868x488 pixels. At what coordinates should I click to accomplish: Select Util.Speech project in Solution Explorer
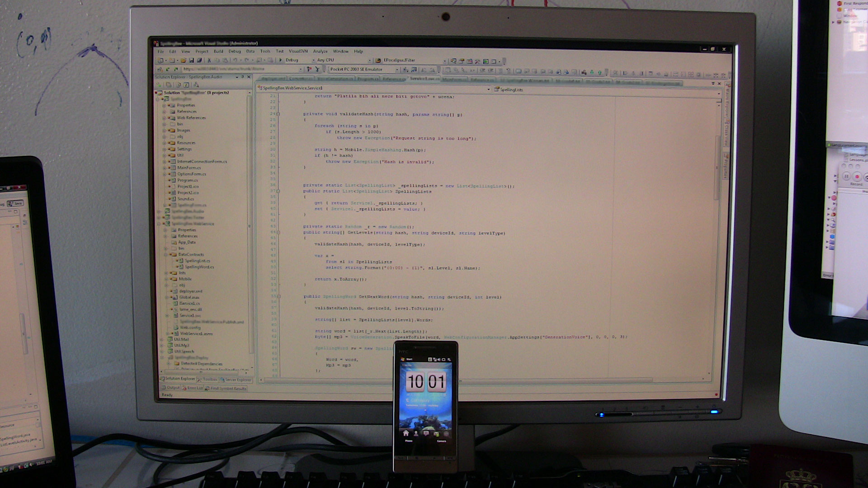tap(184, 351)
